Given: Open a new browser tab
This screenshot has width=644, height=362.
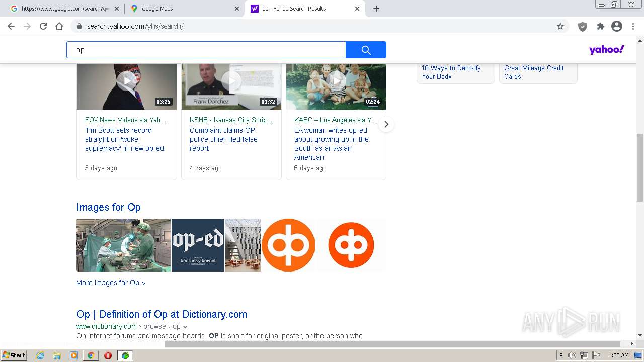Looking at the screenshot, I should click(376, 9).
